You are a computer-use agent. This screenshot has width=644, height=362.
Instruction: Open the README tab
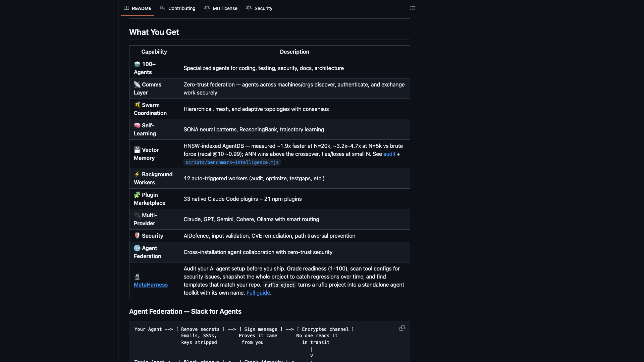(x=138, y=8)
